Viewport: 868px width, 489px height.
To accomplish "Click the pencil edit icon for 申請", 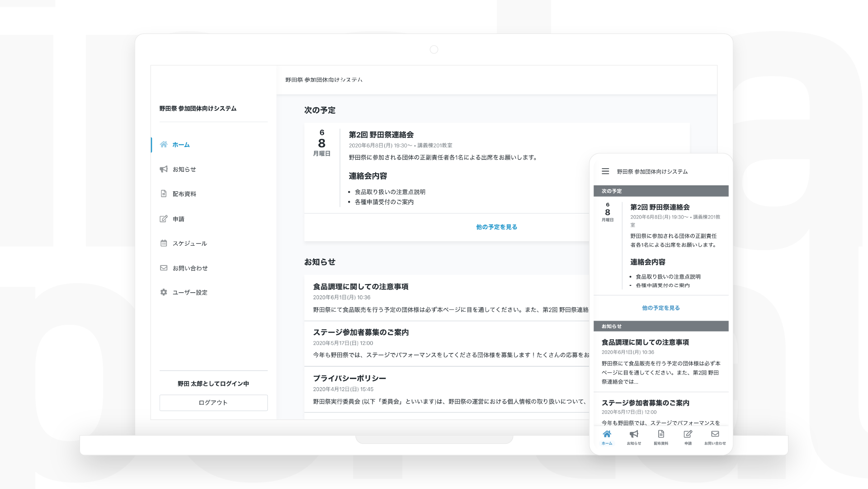I will (164, 219).
